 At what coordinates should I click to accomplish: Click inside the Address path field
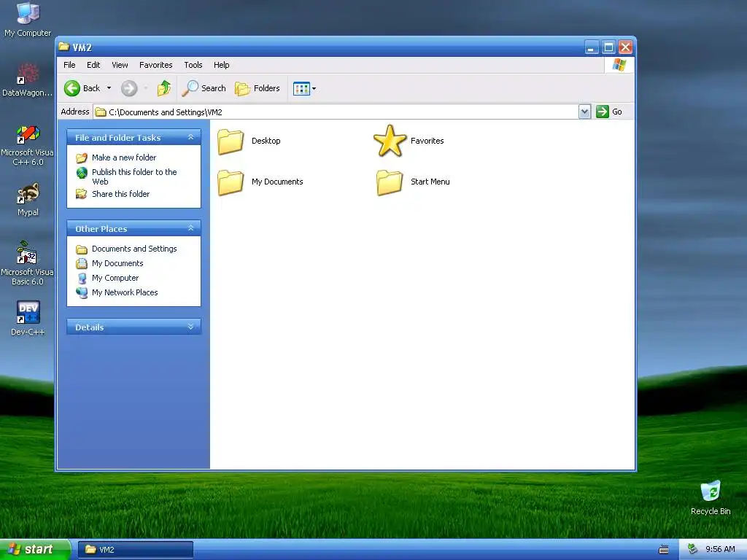pos(336,112)
